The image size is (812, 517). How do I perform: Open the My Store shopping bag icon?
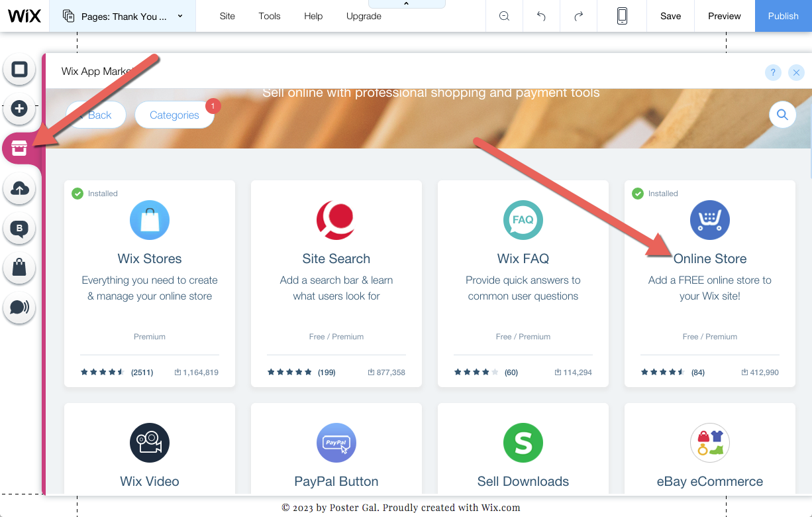pyautogui.click(x=19, y=268)
